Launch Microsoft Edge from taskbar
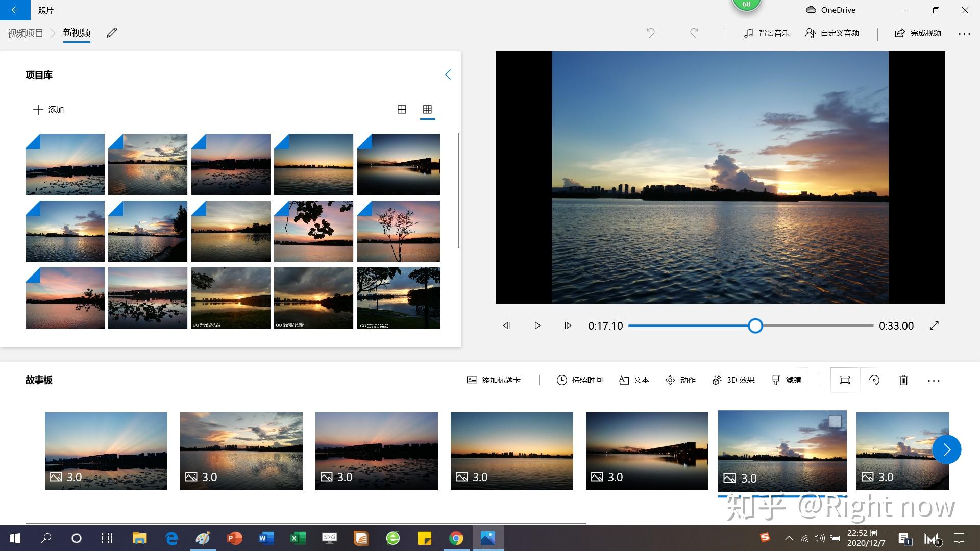 click(x=171, y=538)
